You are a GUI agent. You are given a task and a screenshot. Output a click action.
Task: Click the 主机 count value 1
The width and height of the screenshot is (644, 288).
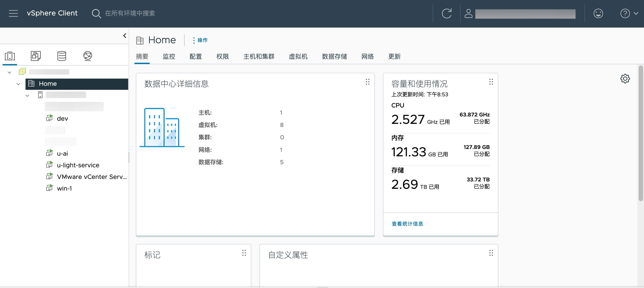click(281, 113)
